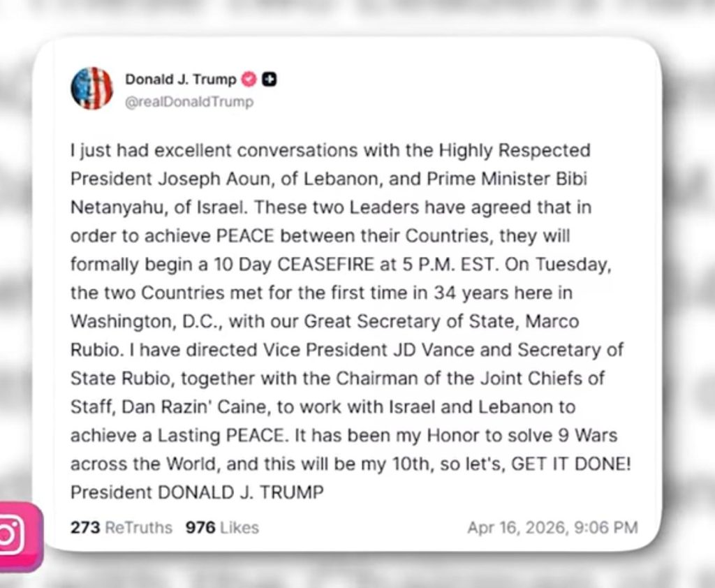Click the red verified checkmark badge
The width and height of the screenshot is (715, 588).
249,80
